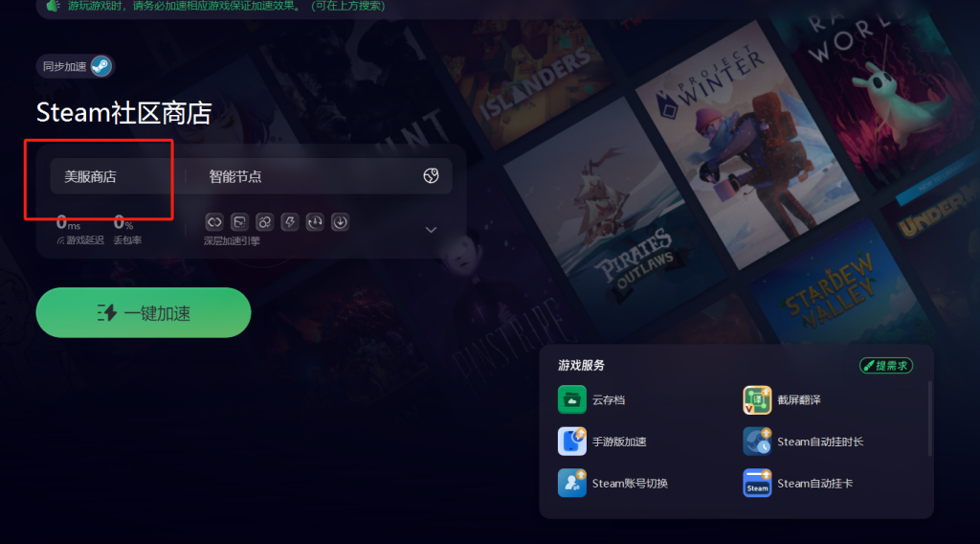Click the 游戏延迟 latency readout
The width and height of the screenshot is (980, 544).
[80, 230]
